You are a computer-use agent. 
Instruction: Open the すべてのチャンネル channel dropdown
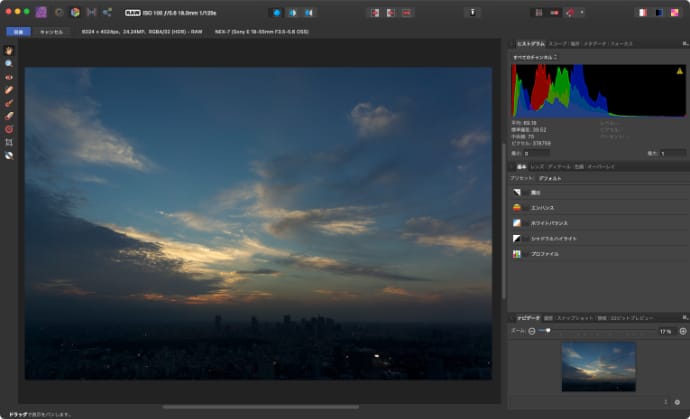click(x=535, y=57)
